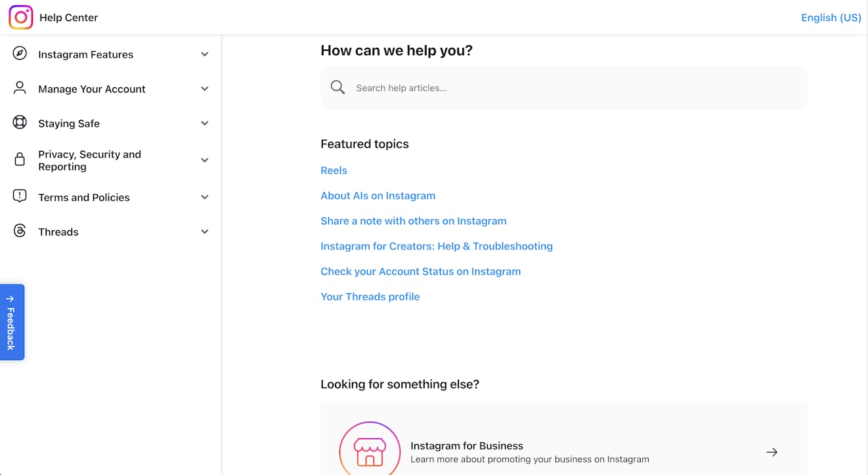Click the person icon beside Manage Your Account
This screenshot has height=475, width=868.
click(x=20, y=88)
